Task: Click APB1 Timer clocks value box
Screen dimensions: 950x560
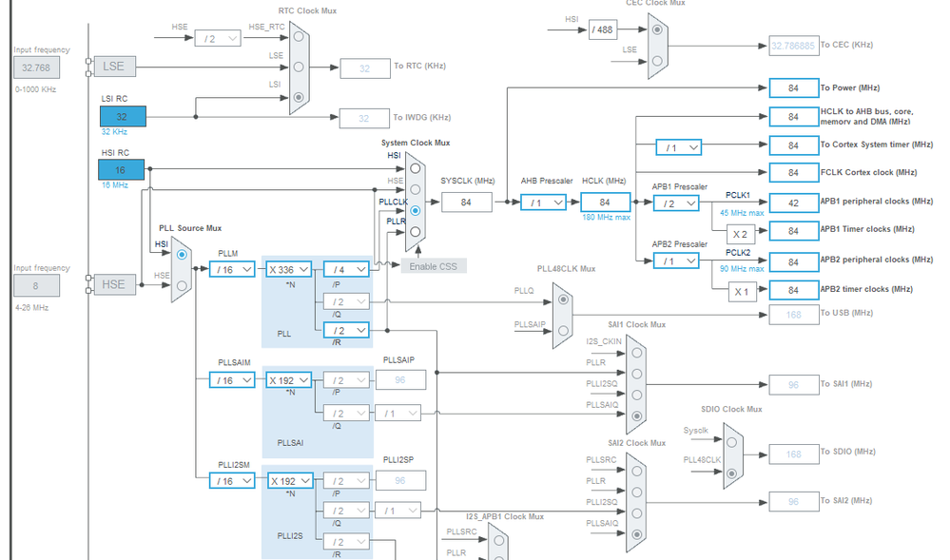Action: coord(794,231)
